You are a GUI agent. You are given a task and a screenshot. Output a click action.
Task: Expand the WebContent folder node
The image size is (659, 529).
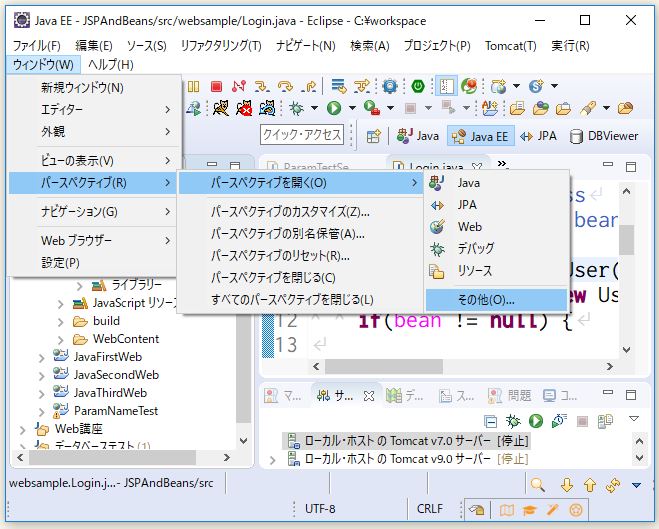tap(61, 340)
